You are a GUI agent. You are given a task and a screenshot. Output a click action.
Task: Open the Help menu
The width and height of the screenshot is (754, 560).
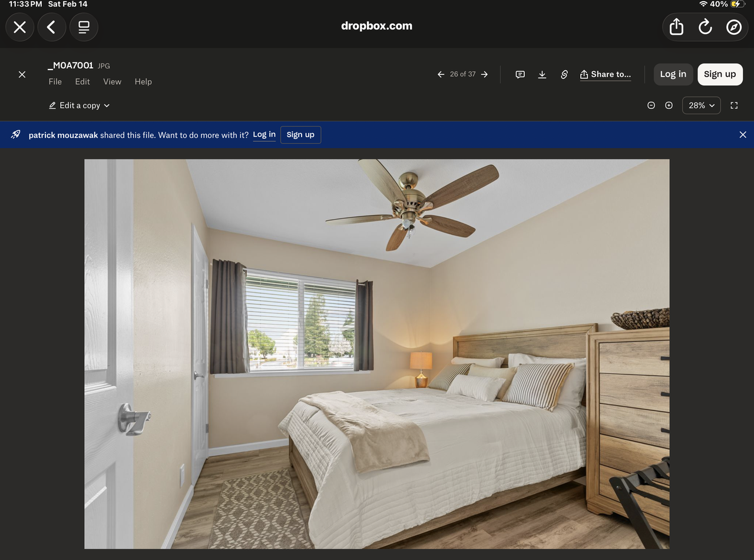click(143, 82)
